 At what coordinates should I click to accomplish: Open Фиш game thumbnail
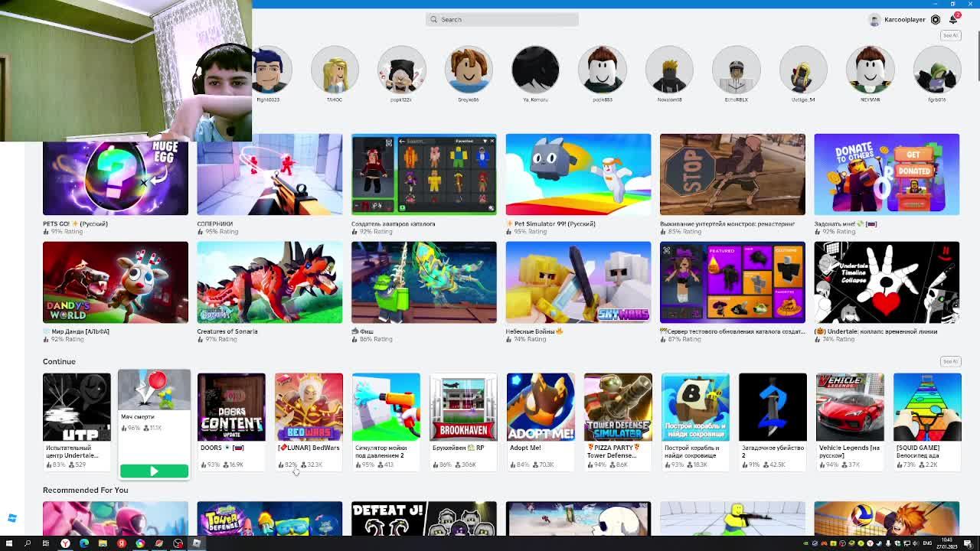point(424,282)
